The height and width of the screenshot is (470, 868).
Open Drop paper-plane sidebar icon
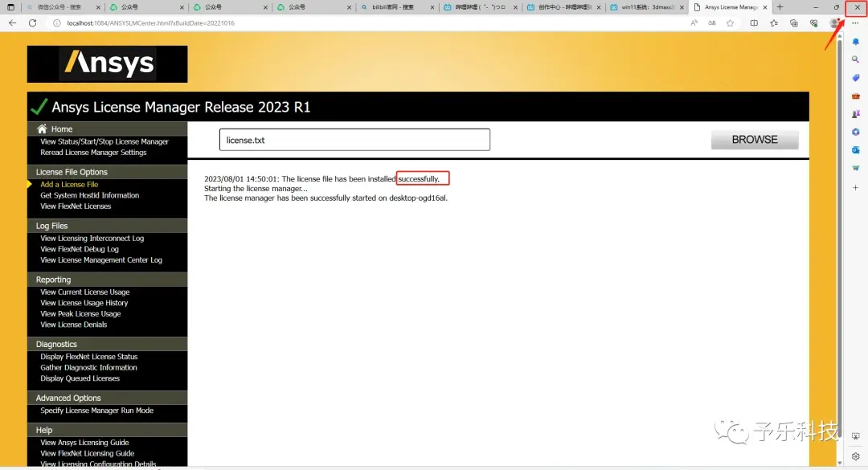(x=855, y=168)
